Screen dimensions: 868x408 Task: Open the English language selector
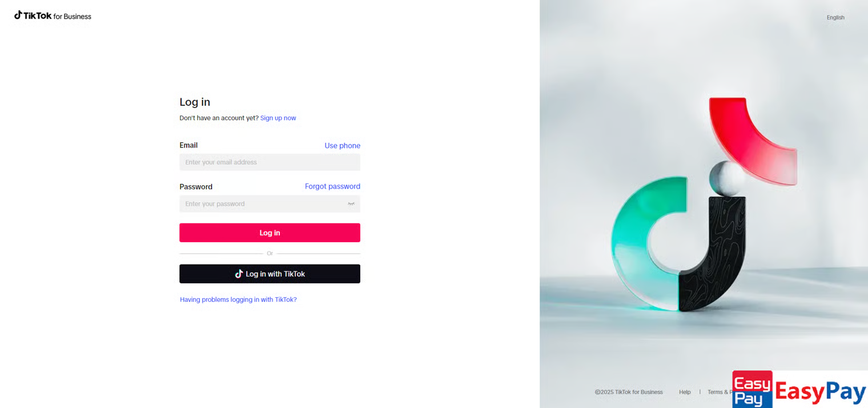[x=835, y=18]
